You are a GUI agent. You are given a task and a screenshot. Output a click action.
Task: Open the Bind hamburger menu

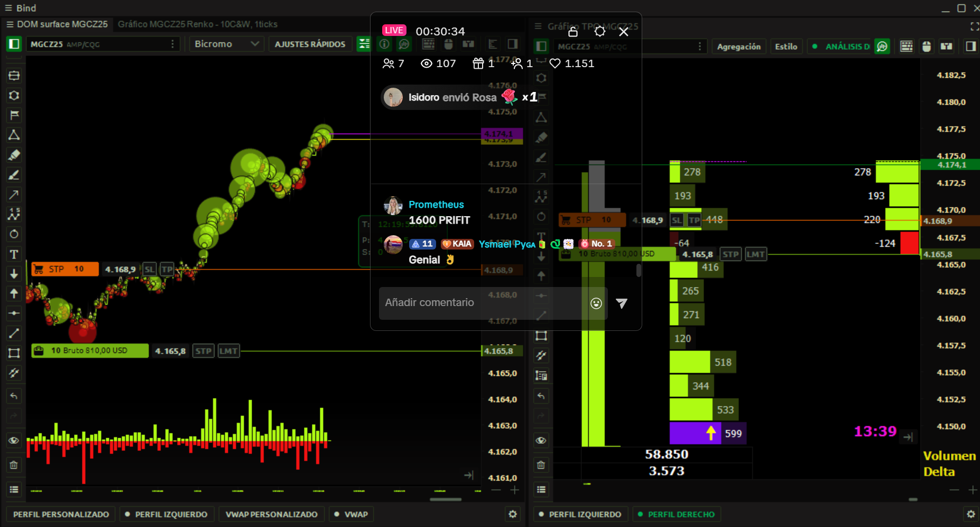(8, 8)
